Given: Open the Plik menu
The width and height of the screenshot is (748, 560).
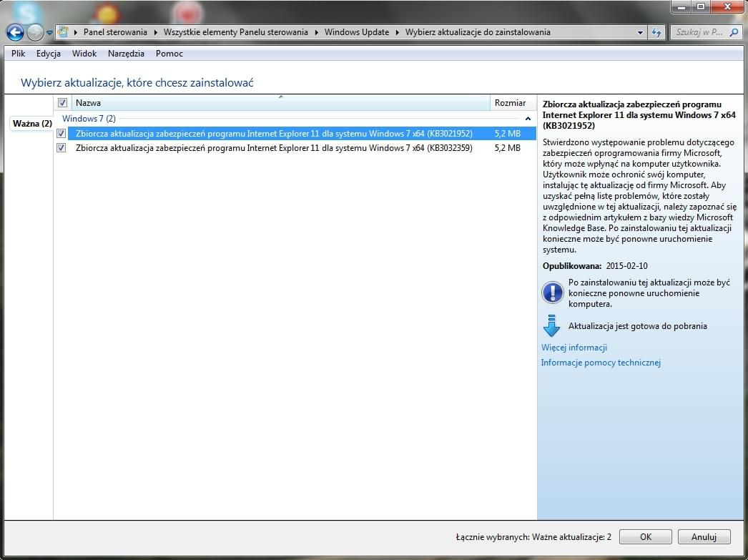Looking at the screenshot, I should pos(18,54).
